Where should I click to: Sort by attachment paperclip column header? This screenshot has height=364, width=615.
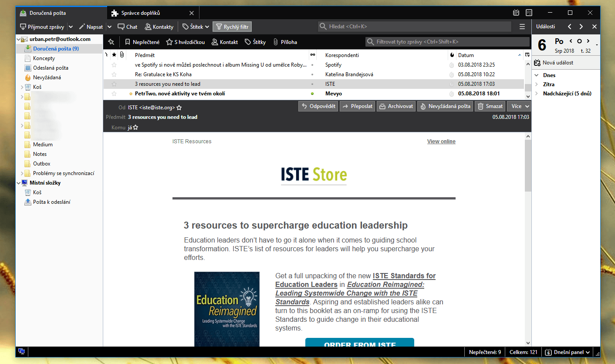(122, 55)
